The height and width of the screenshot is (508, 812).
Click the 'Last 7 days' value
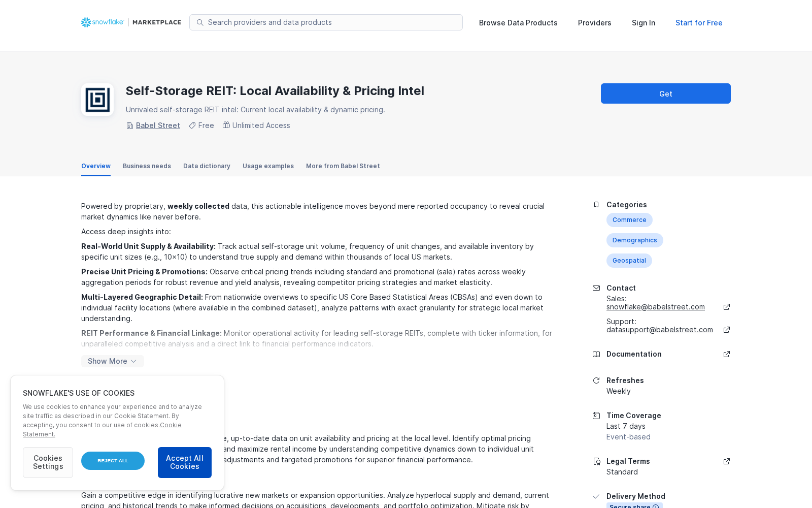pyautogui.click(x=626, y=426)
